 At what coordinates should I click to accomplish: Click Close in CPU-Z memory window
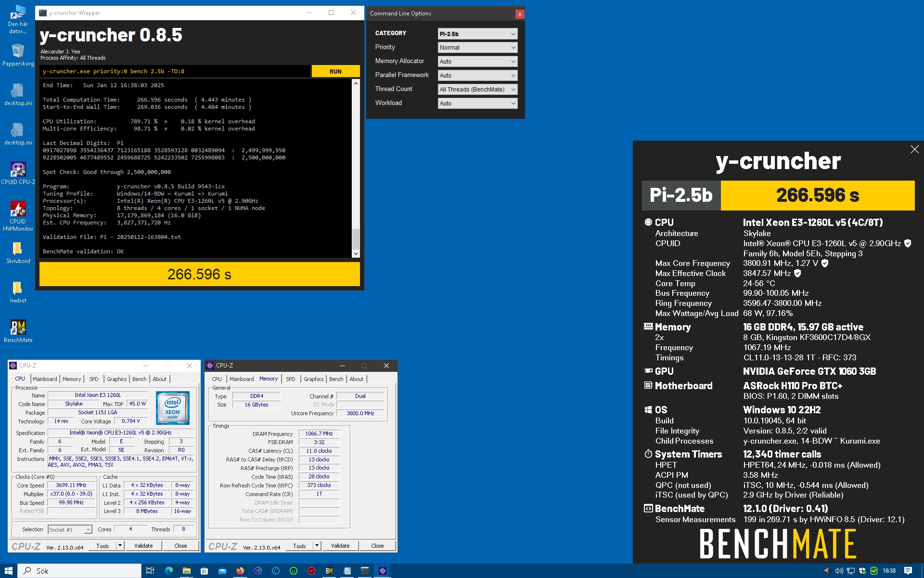[378, 546]
